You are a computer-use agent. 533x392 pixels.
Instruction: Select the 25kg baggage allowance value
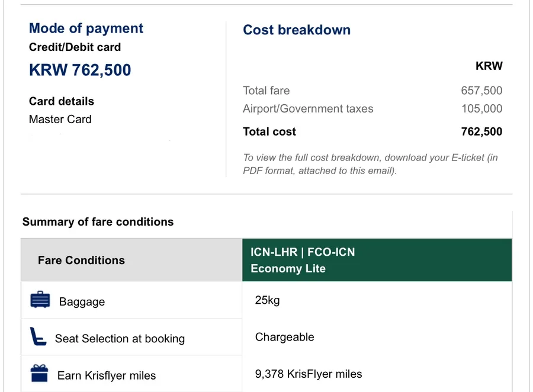(x=267, y=300)
